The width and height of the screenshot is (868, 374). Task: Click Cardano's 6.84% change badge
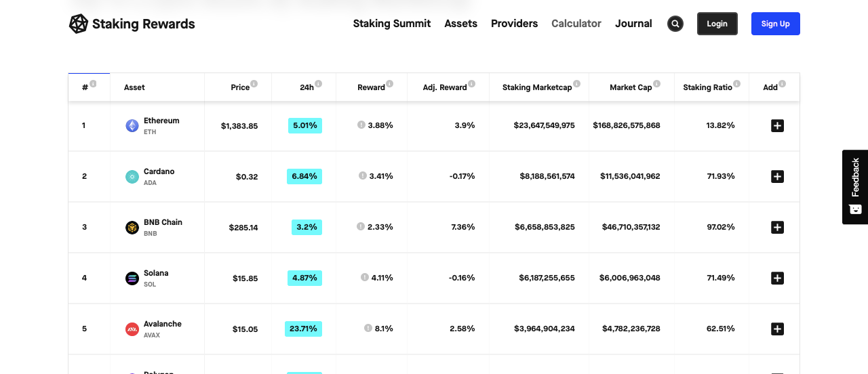coord(304,176)
